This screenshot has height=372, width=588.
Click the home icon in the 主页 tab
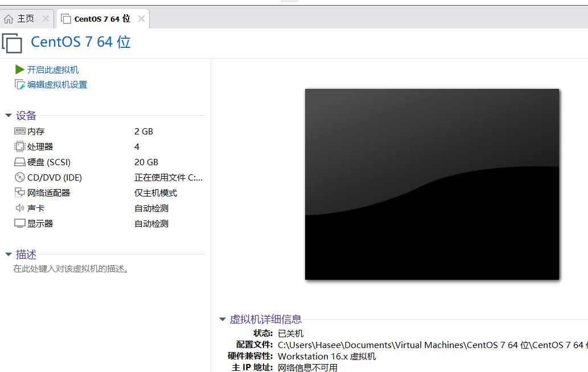(x=9, y=19)
